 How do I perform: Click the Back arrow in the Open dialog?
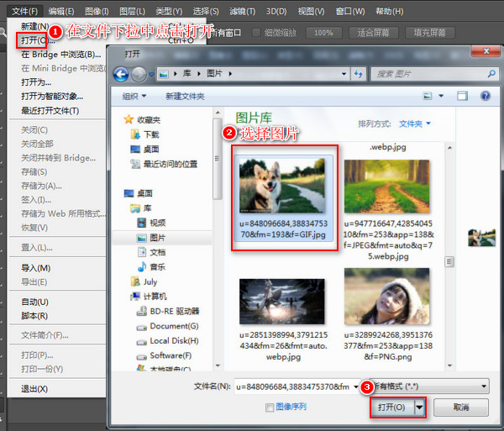click(x=121, y=74)
